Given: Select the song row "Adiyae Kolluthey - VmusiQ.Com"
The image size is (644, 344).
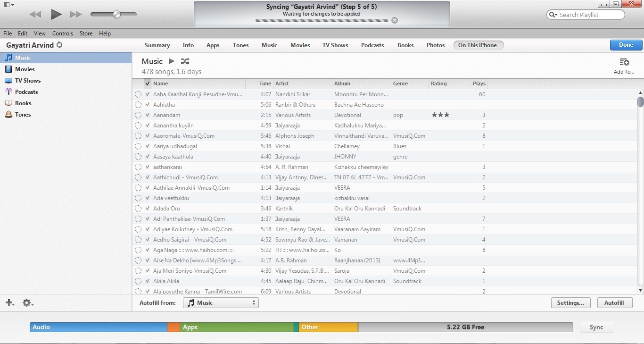Looking at the screenshot, I should coord(384,229).
